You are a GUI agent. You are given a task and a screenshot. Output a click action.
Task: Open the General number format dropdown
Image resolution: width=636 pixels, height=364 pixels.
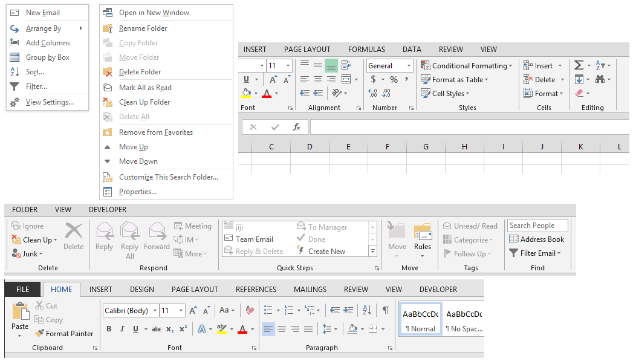coord(409,66)
